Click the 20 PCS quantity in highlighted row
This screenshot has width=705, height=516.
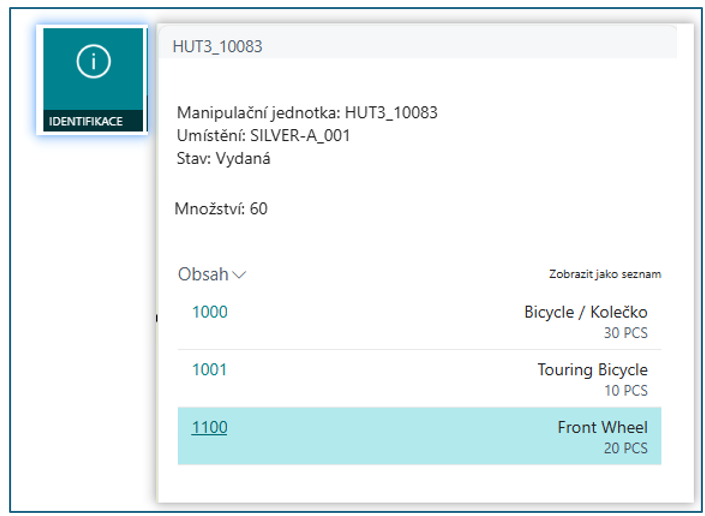(x=625, y=449)
